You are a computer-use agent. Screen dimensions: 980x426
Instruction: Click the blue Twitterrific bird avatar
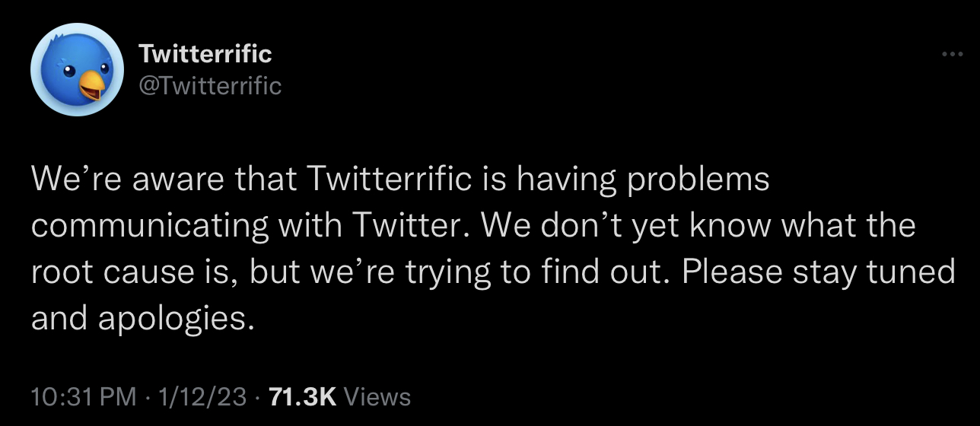(x=77, y=69)
